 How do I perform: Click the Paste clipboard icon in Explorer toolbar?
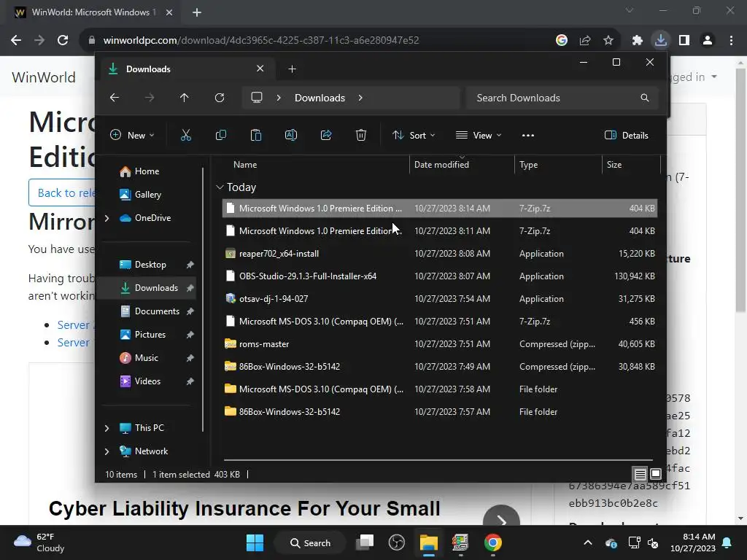coord(256,135)
